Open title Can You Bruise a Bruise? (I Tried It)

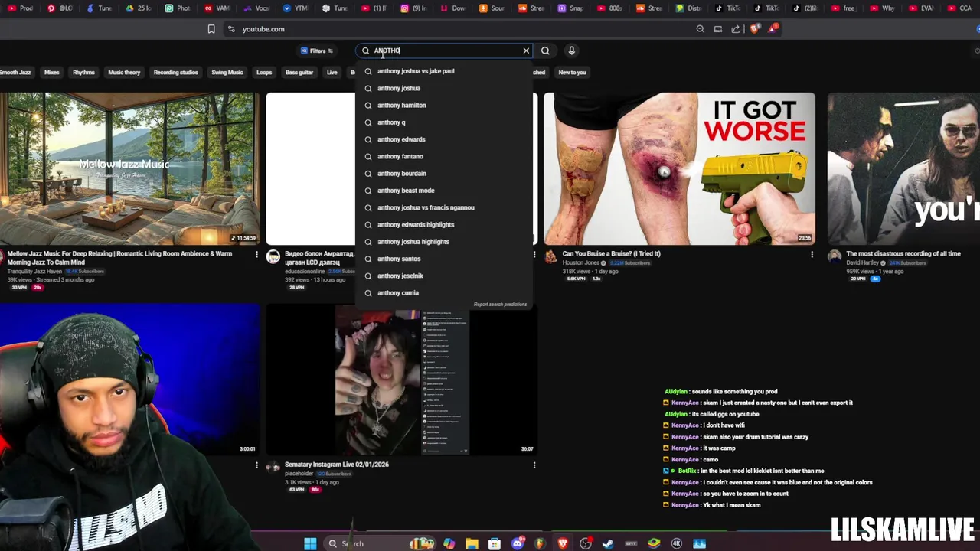pos(611,253)
